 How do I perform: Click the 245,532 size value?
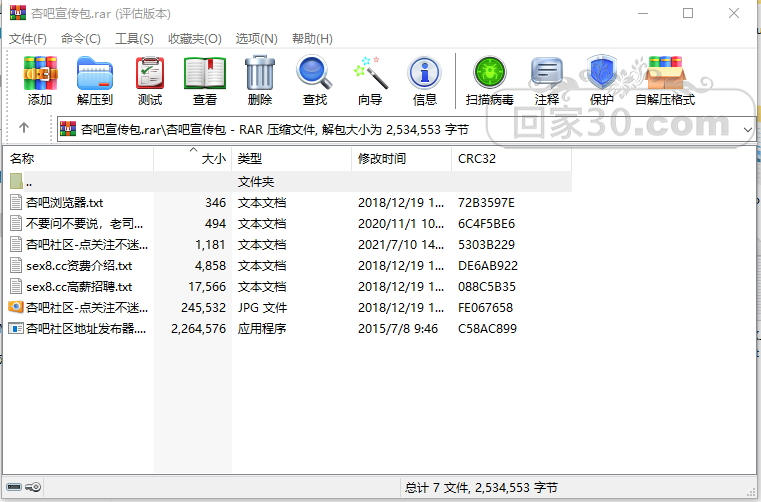[203, 308]
